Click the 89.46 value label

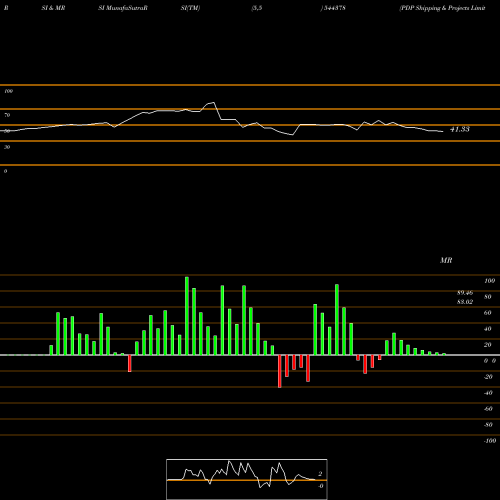(465, 293)
